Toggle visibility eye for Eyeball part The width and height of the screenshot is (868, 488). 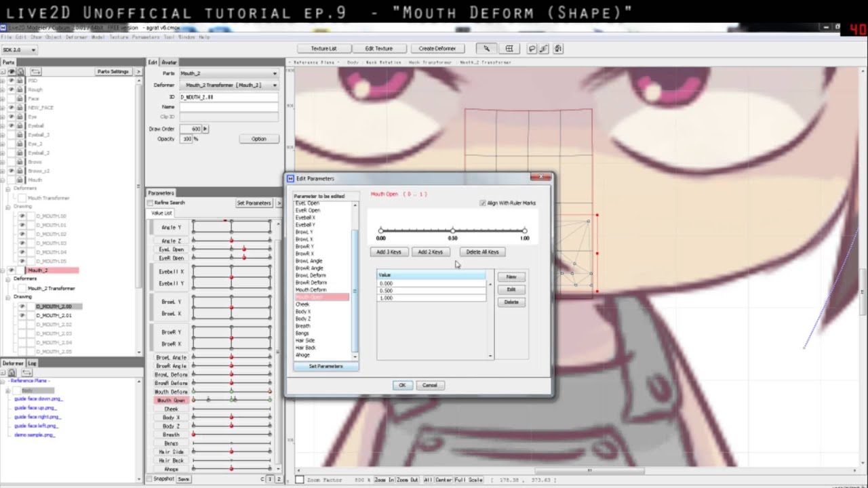11,125
